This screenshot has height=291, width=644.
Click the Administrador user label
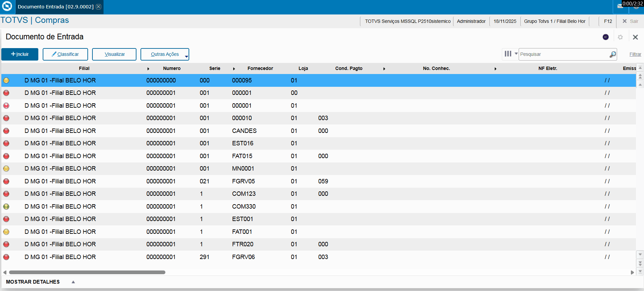[x=471, y=21]
